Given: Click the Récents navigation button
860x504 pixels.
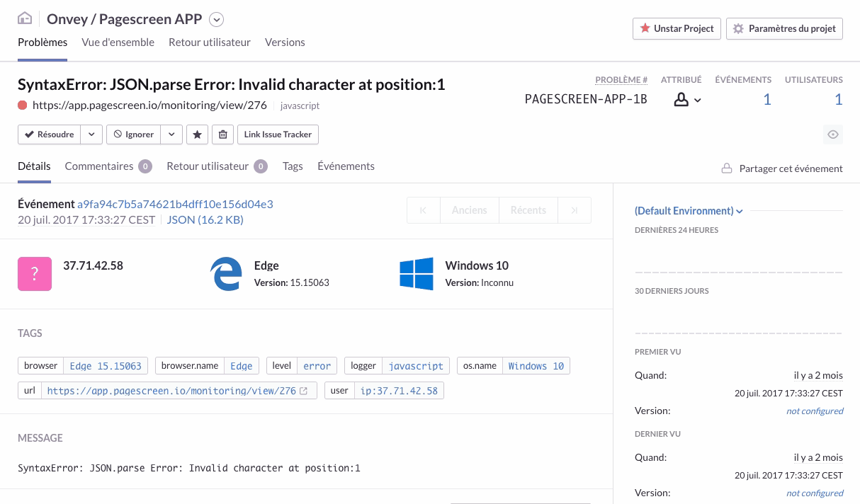Looking at the screenshot, I should [528, 210].
